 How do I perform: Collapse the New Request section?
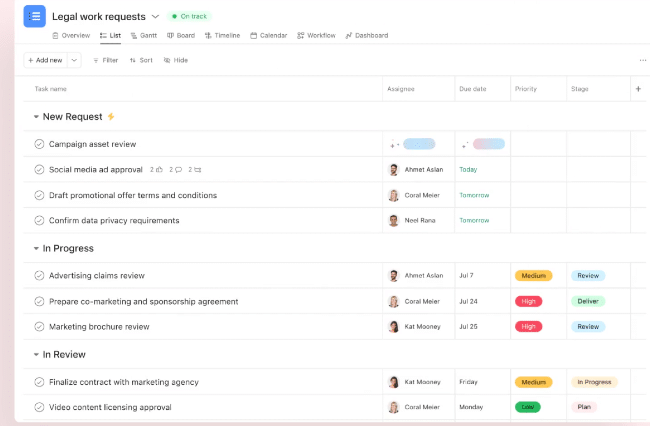coord(36,117)
